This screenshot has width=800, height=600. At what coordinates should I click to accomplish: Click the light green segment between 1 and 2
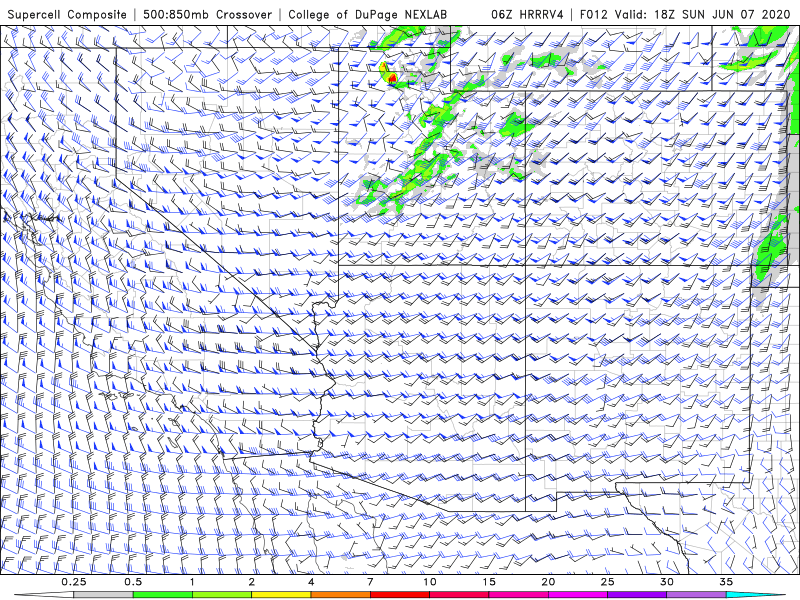[222, 595]
